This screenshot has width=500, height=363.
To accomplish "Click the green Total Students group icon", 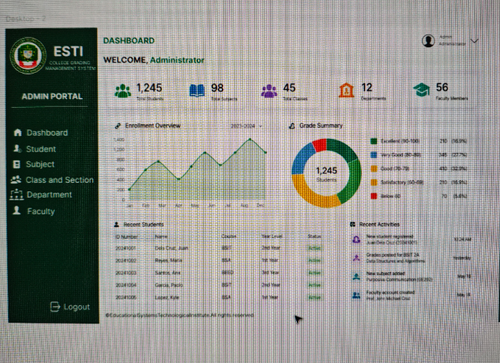I will pos(123,91).
